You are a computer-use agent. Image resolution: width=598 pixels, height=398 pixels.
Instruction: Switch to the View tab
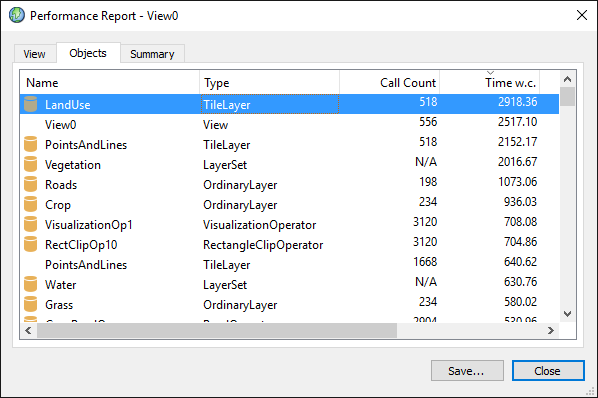[35, 54]
